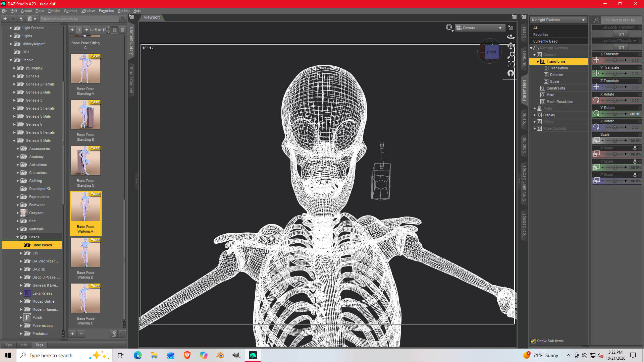Click the Y Rotate slider
Viewport: 644px width, 362px height.
coord(614,114)
